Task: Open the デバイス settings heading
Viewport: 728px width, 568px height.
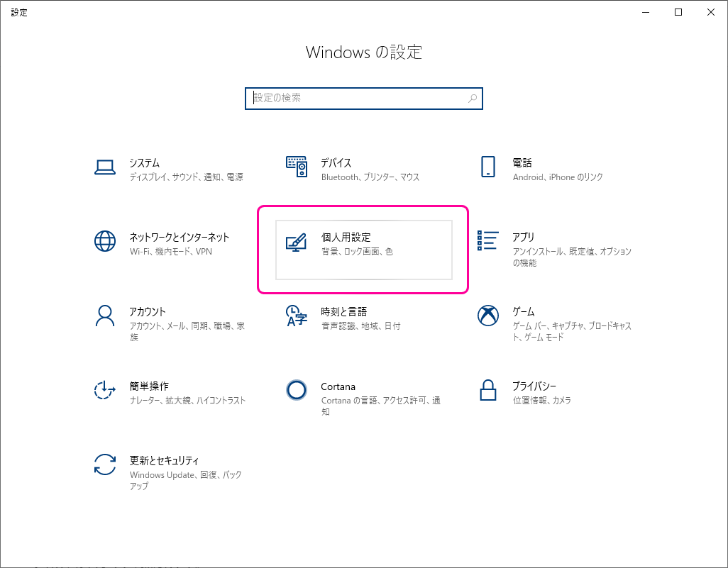Action: 336,163
